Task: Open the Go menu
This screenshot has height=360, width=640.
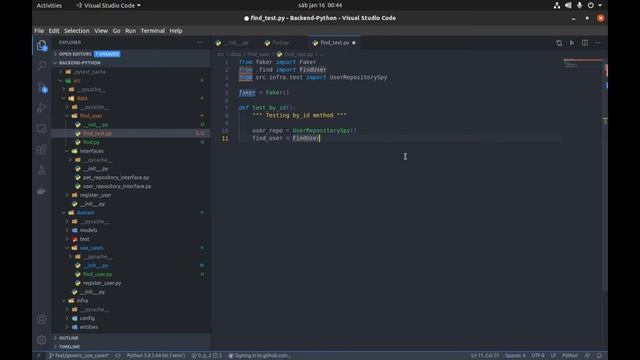Action: click(x=116, y=31)
